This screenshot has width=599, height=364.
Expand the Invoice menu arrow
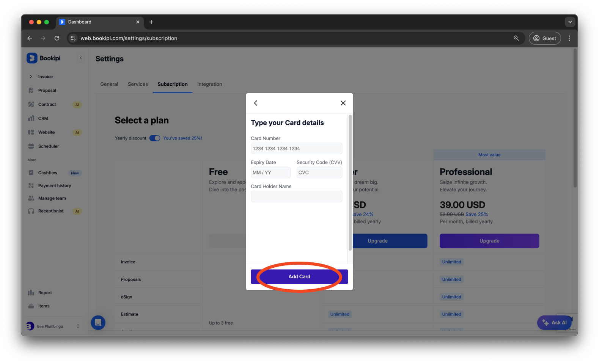click(x=31, y=77)
